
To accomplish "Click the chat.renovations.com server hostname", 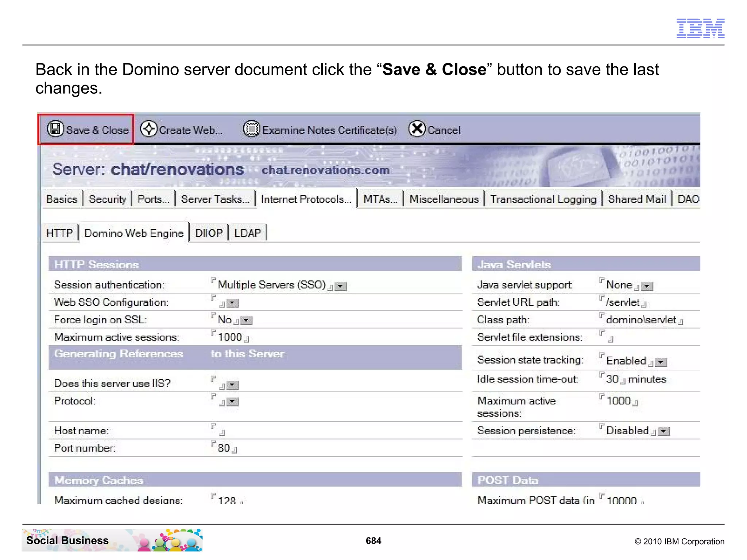I will pyautogui.click(x=326, y=170).
